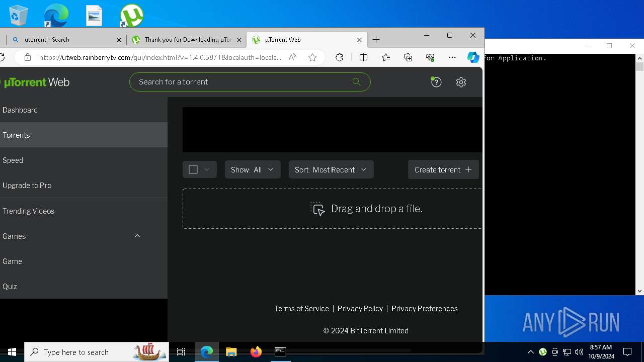Open the Show: All filter dropdown
The height and width of the screenshot is (362, 644).
tap(252, 169)
